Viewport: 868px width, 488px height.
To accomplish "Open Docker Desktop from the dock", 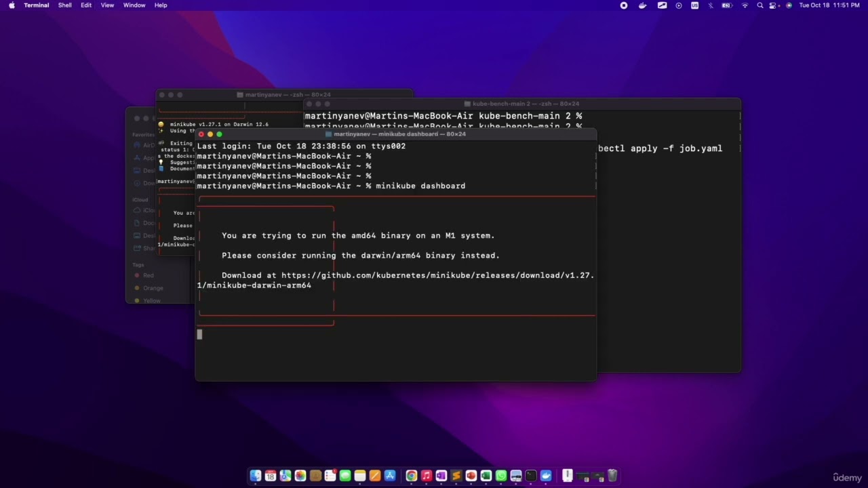I will click(x=546, y=476).
